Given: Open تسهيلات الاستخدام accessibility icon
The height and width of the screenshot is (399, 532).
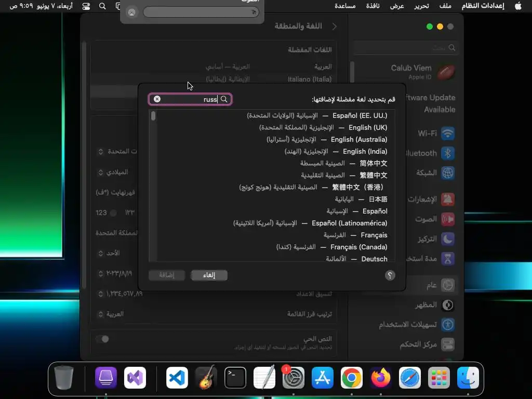Looking at the screenshot, I should pos(447,325).
